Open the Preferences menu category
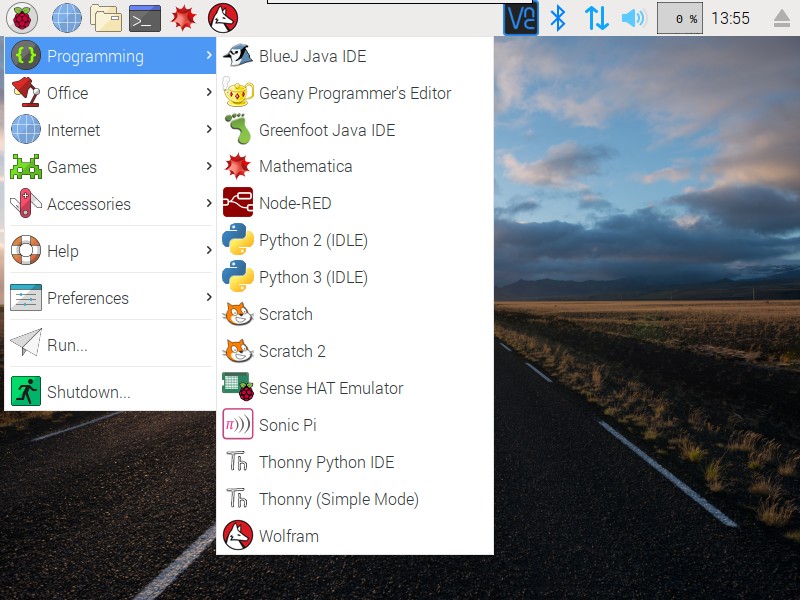 110,297
